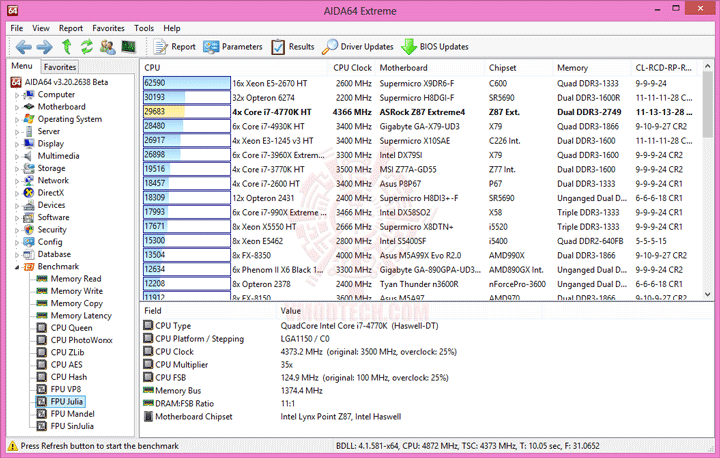The image size is (720, 458).
Task: Check for Driver Updates
Action: (x=358, y=46)
